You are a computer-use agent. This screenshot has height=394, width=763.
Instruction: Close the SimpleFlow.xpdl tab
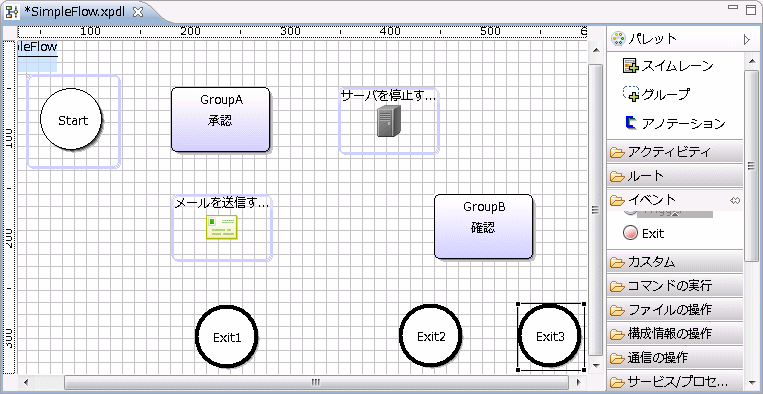point(138,13)
